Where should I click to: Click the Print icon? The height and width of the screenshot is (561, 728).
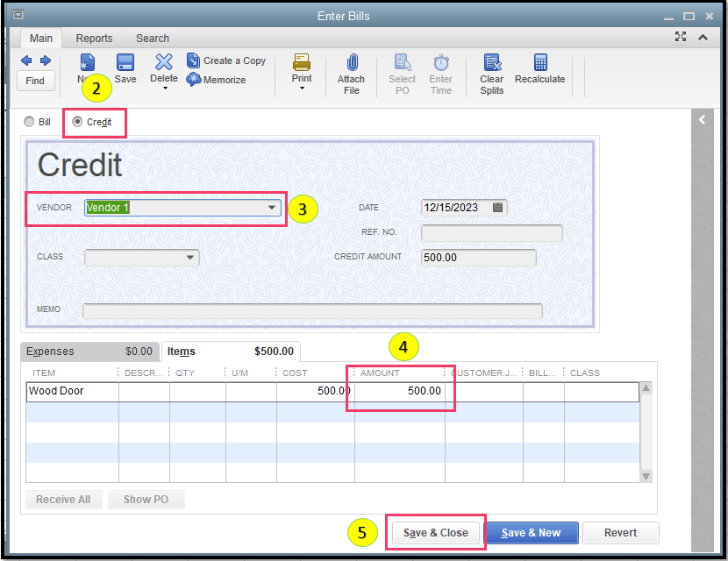tap(302, 61)
